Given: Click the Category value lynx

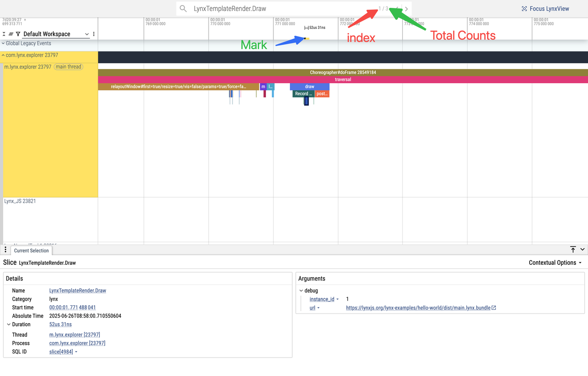Looking at the screenshot, I should (53, 299).
